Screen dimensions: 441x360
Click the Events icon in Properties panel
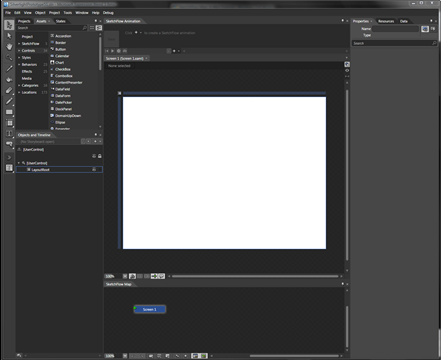[x=433, y=29]
